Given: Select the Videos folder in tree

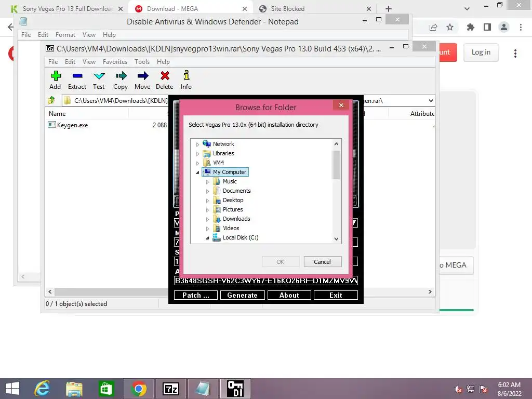Looking at the screenshot, I should point(231,229).
